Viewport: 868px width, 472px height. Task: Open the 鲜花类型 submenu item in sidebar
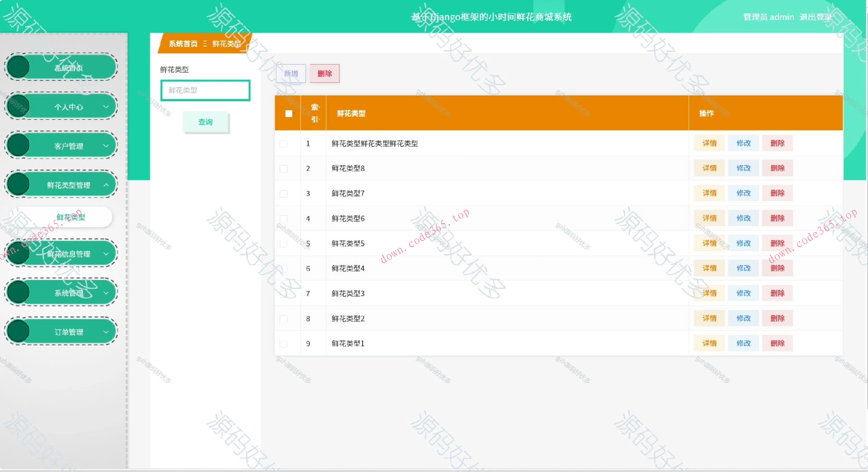(x=71, y=217)
